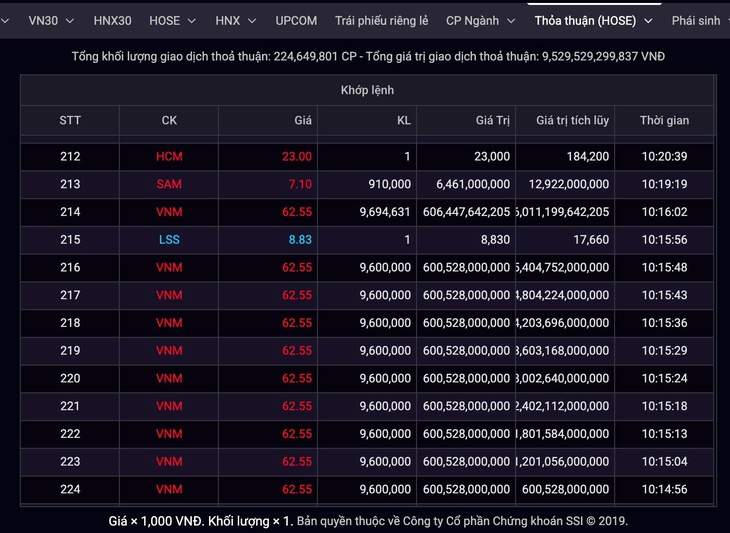This screenshot has width=730, height=533.
Task: Select the Trái phiếu riêng lẻ tab
Action: (382, 20)
